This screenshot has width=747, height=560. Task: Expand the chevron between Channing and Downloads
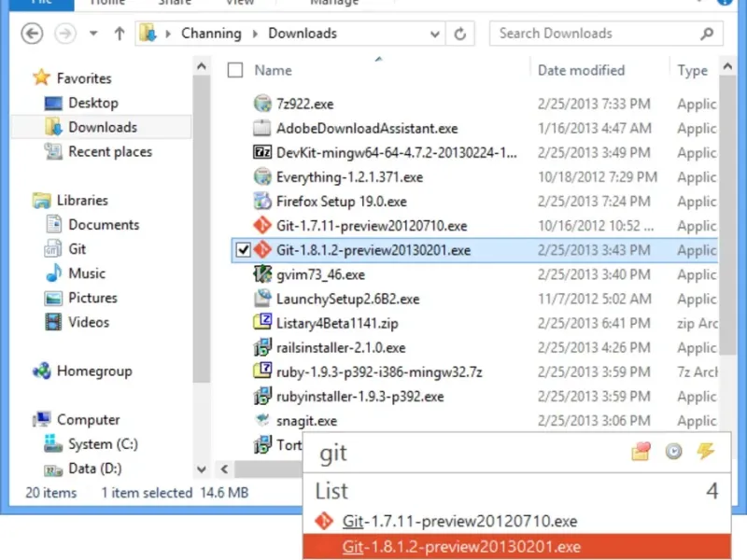pos(255,34)
